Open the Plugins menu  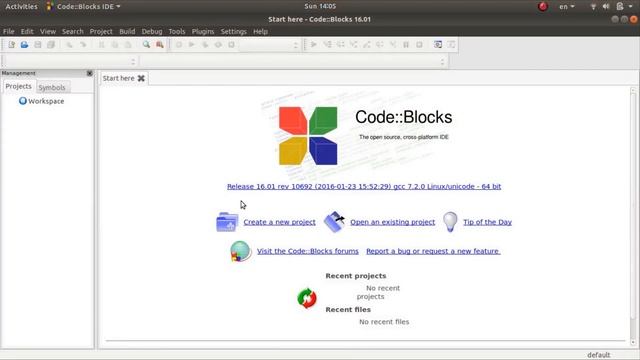tap(203, 31)
